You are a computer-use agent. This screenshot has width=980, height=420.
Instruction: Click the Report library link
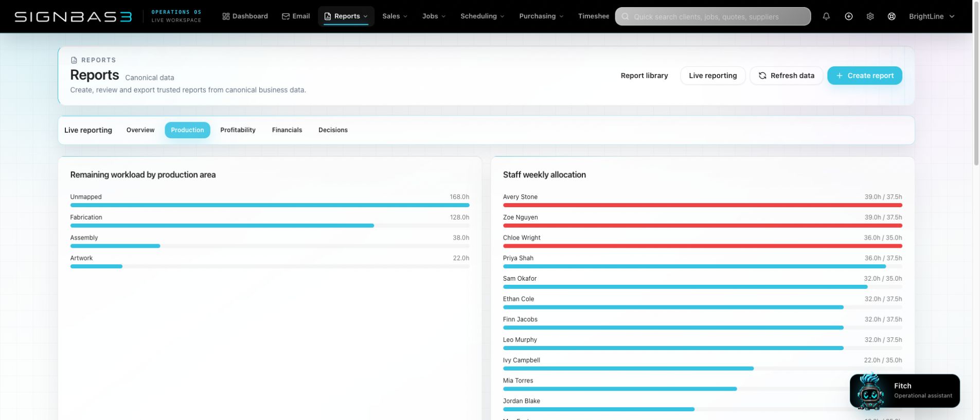pyautogui.click(x=644, y=76)
